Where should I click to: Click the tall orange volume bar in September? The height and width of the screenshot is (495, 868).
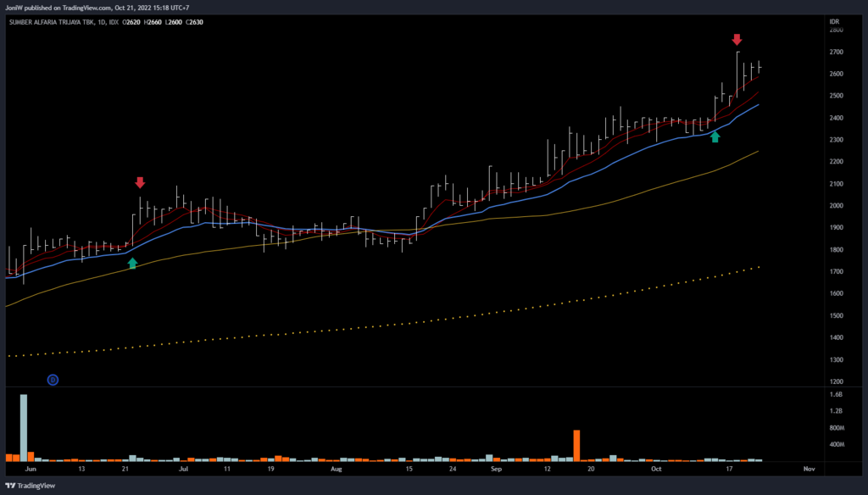(x=576, y=444)
